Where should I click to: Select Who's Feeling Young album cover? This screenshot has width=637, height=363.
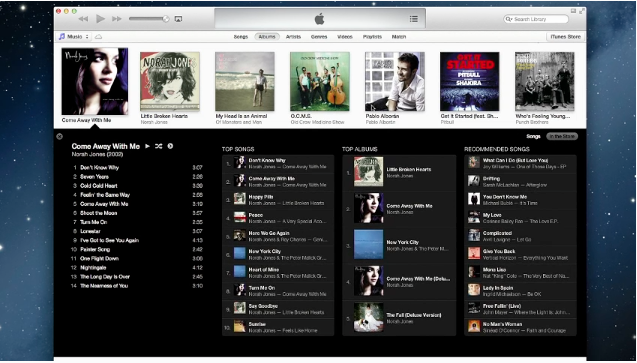pos(545,81)
